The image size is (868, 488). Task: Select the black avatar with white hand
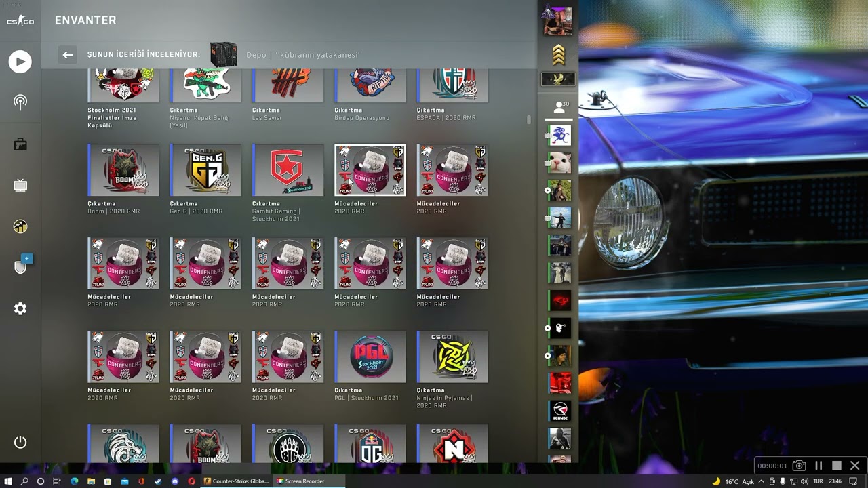coord(559,328)
